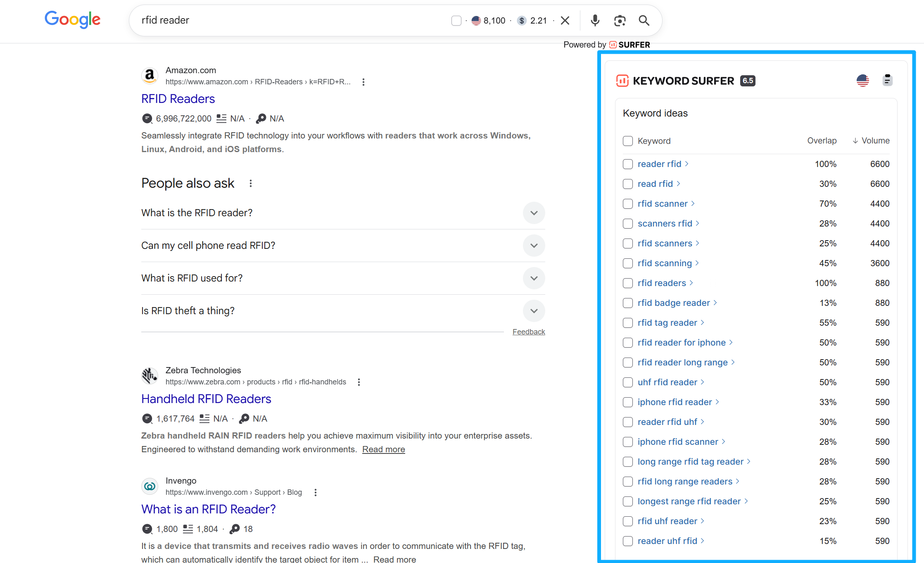Image resolution: width=924 pixels, height=563 pixels.
Task: Check the 'uhf rfid reader' box
Action: coord(628,382)
